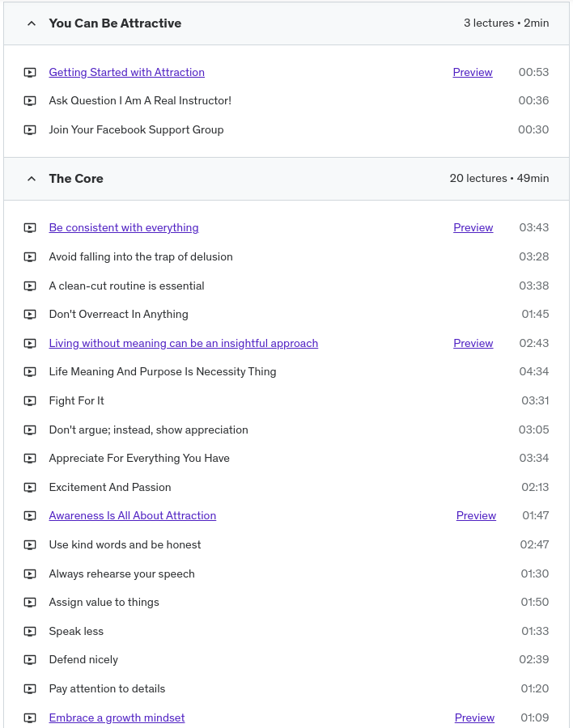Screen dimensions: 573x728
Task: Click video icon next to Defend nicely
Action: [30, 660]
